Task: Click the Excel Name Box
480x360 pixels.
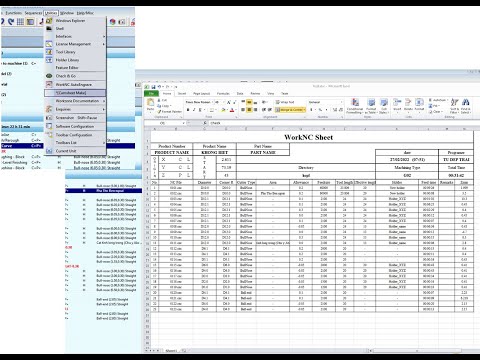Action: pyautogui.click(x=165, y=123)
